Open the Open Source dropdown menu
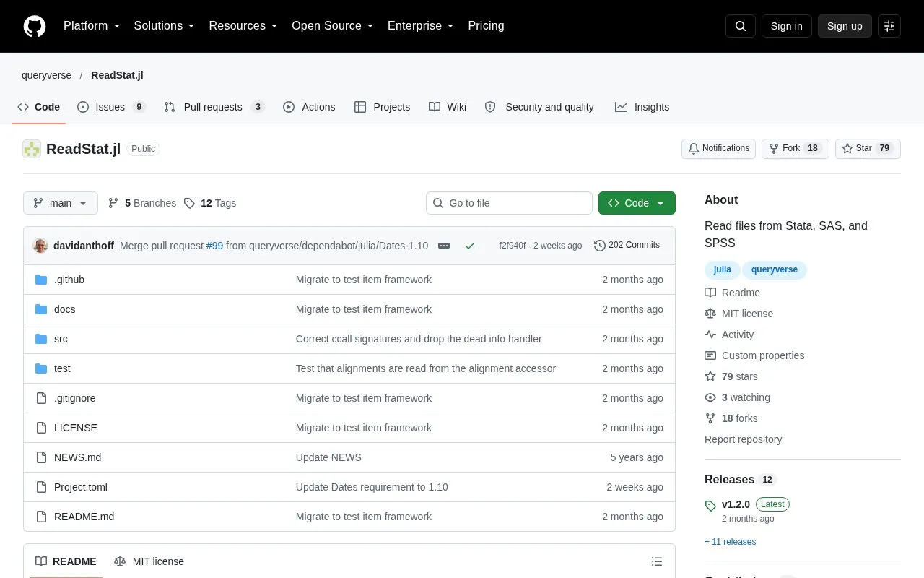The width and height of the screenshot is (924, 578). pyautogui.click(x=332, y=26)
